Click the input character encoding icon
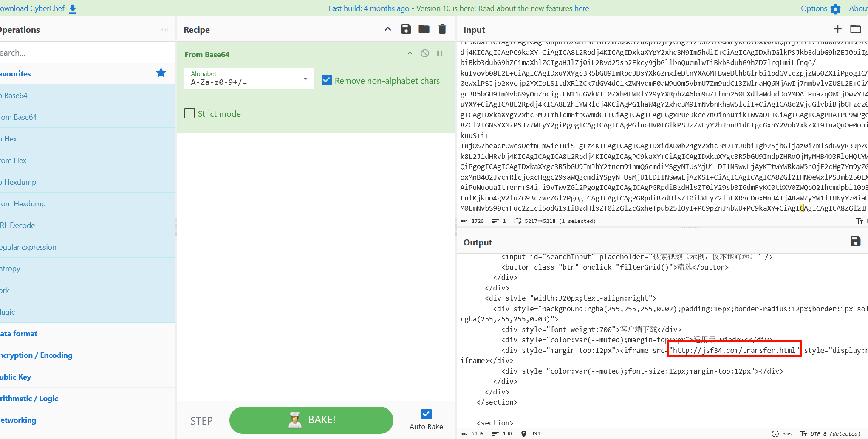868x439 pixels. (860, 221)
